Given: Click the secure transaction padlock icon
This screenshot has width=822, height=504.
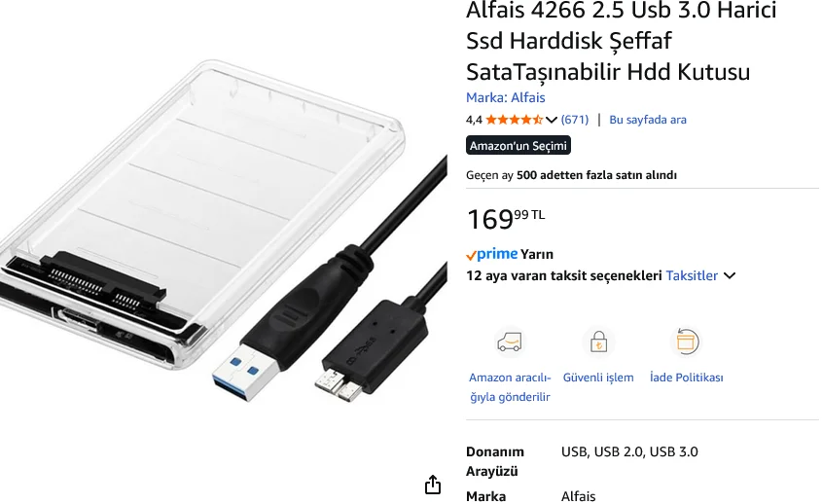Looking at the screenshot, I should (x=598, y=342).
